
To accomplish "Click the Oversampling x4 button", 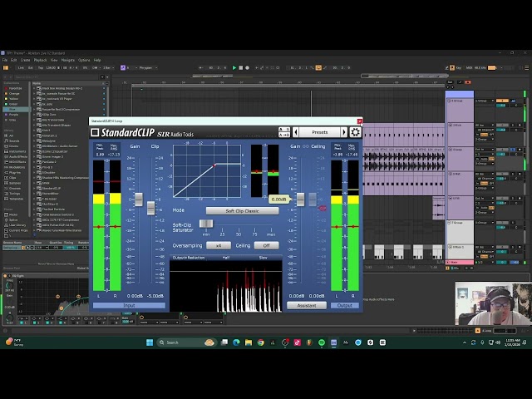I will (219, 245).
